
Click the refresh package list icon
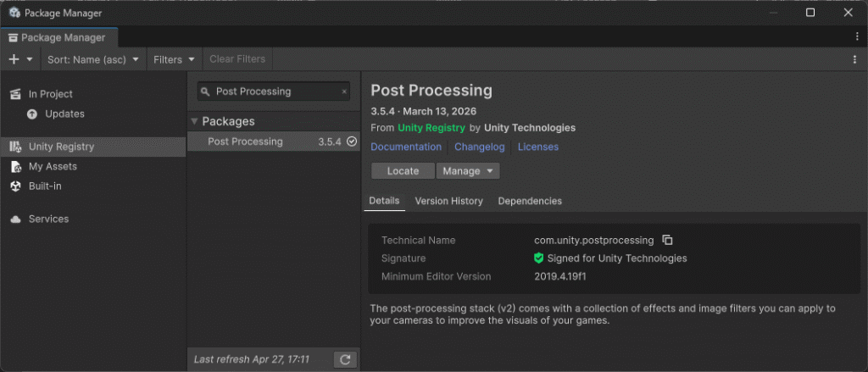click(345, 360)
